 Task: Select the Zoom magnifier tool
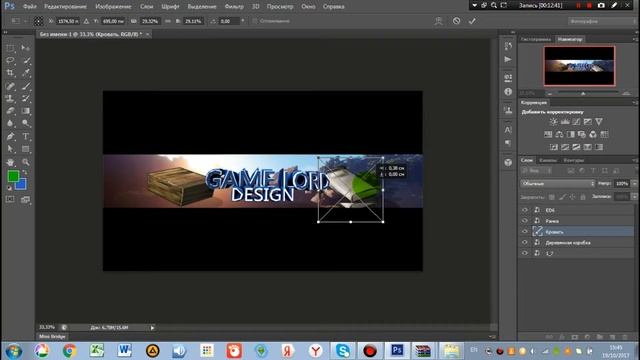(26, 162)
